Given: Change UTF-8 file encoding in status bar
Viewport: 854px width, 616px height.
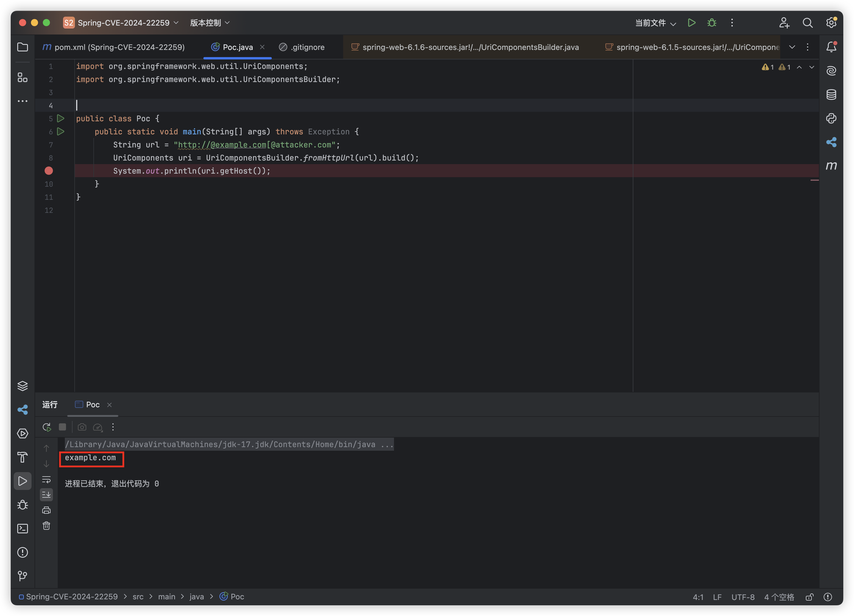Looking at the screenshot, I should tap(742, 598).
